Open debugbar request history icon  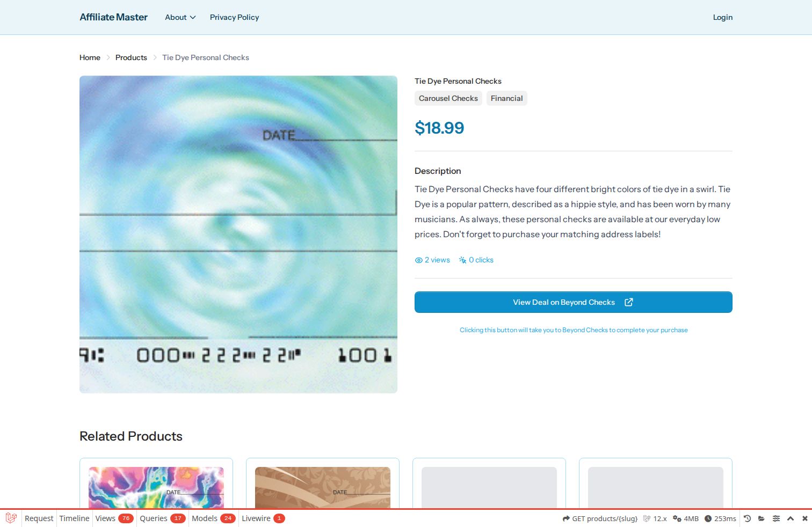pyautogui.click(x=747, y=518)
